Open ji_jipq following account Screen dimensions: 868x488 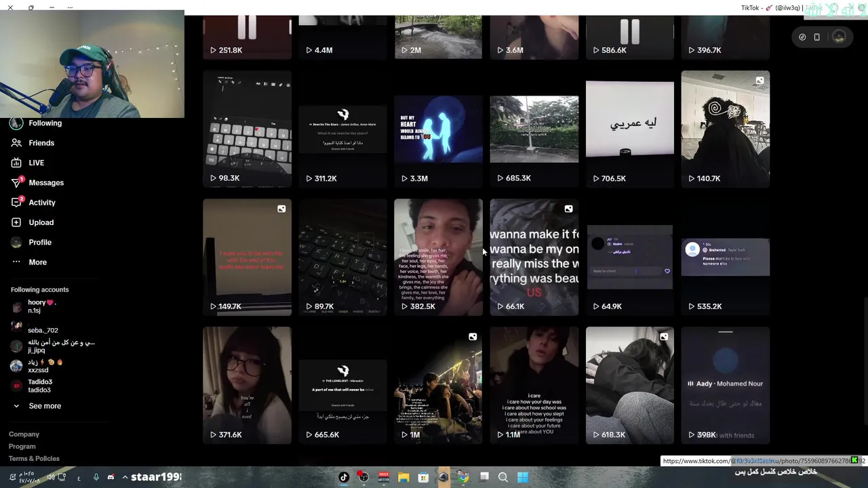pos(53,346)
